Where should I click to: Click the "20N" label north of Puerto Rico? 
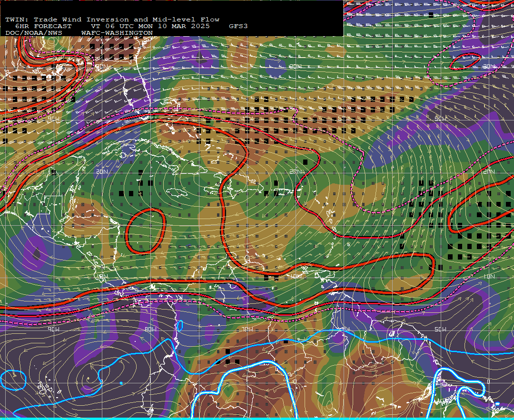coord(296,171)
